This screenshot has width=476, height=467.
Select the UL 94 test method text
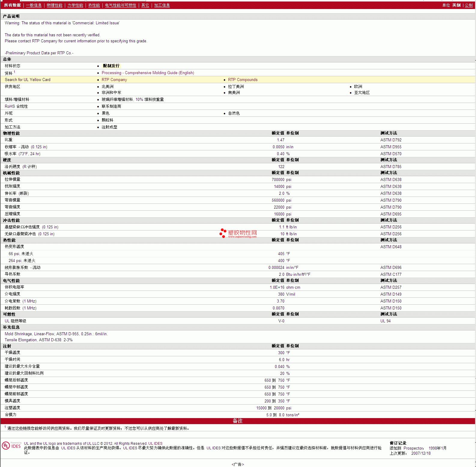385,321
